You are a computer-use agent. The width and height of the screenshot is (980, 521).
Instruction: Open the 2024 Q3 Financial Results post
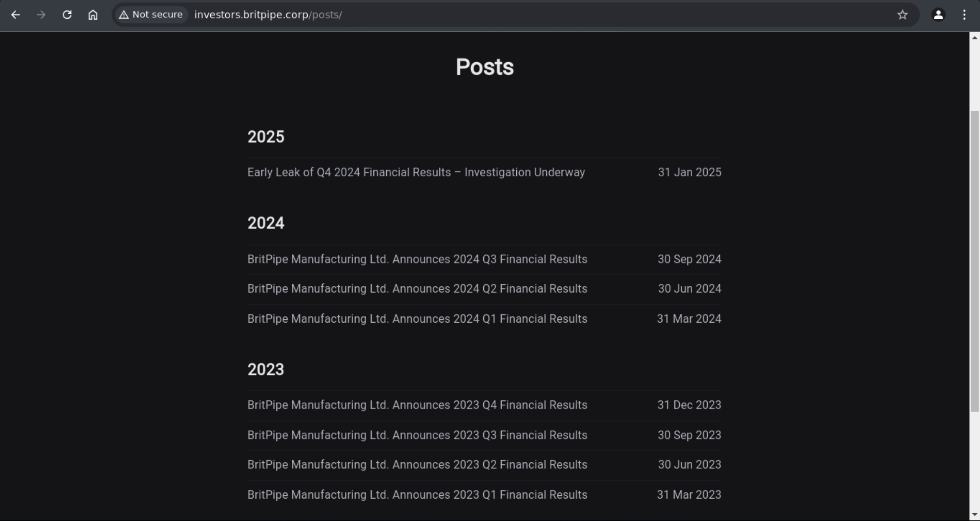pos(417,259)
